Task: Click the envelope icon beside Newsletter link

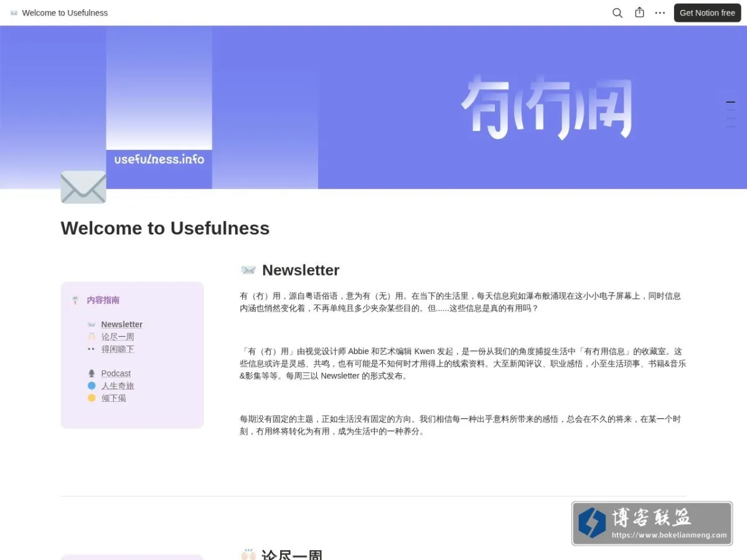Action: coord(92,324)
